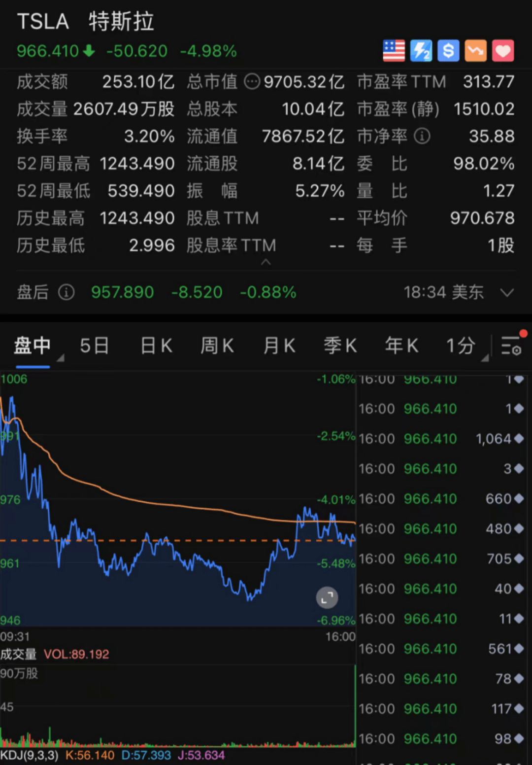The image size is (532, 765).
Task: Tap the K:56.140 indicator value
Action: tap(90, 756)
